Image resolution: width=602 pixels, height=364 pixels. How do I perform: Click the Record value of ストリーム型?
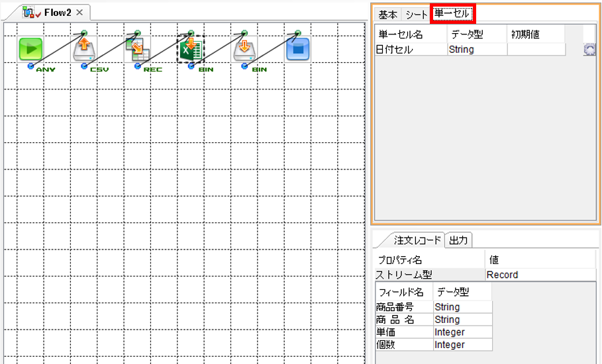coord(540,275)
